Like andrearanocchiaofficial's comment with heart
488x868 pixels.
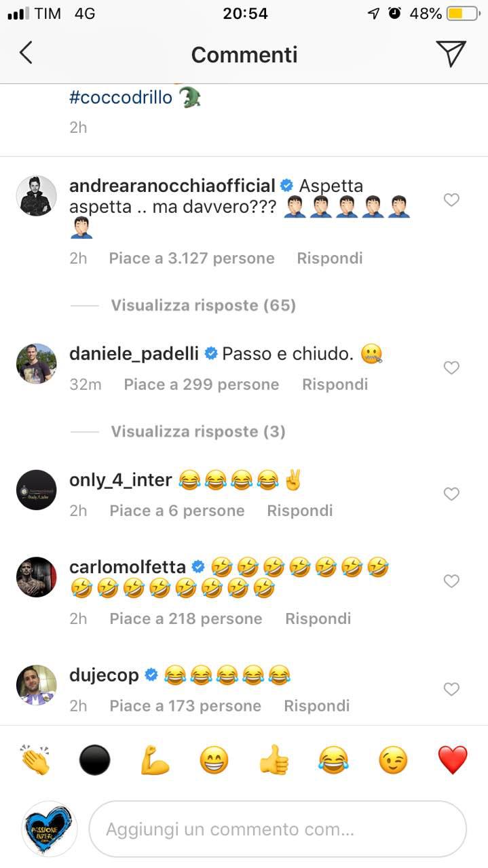451,200
